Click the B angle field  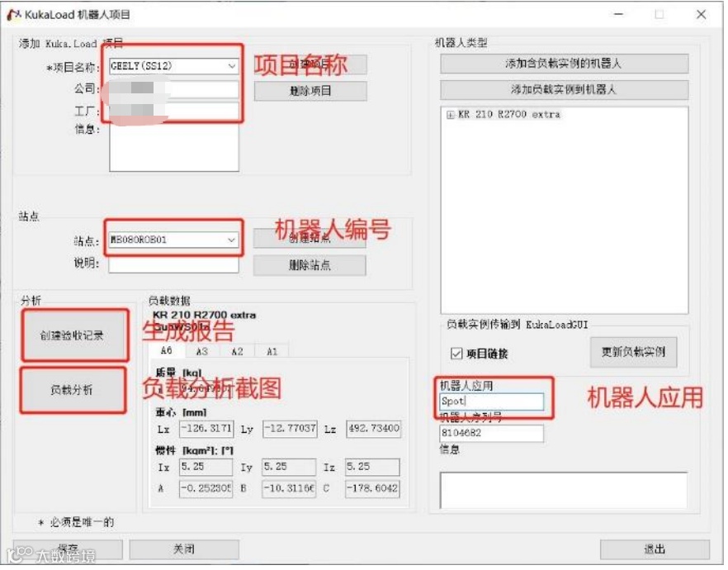click(289, 489)
